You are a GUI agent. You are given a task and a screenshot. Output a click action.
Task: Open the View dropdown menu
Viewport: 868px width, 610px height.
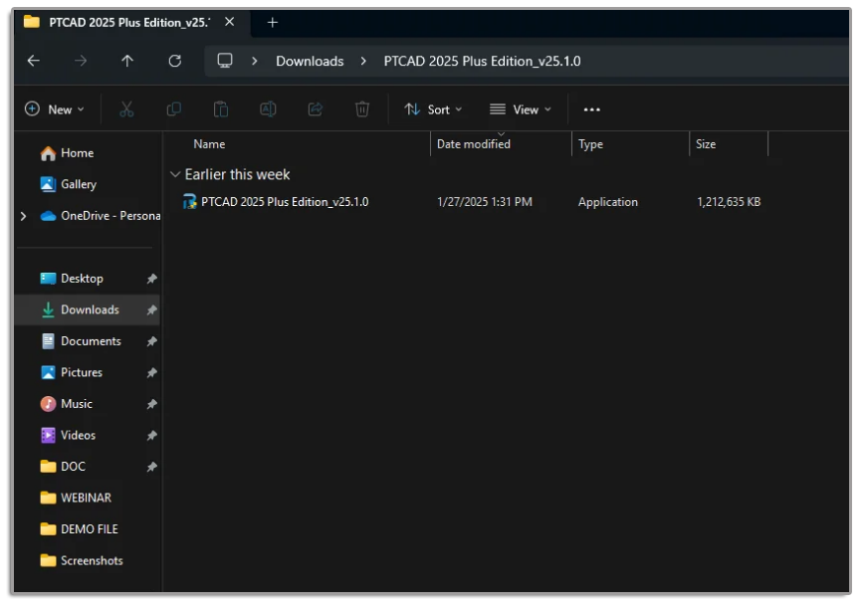[x=521, y=109]
